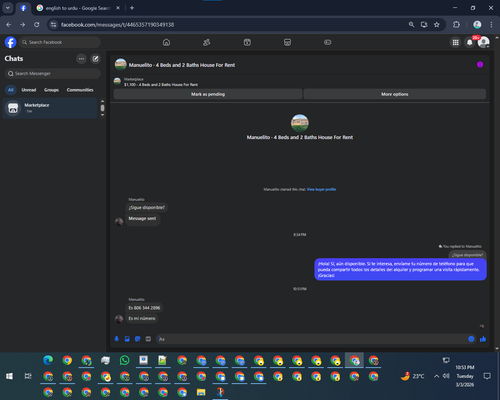Click the message 'Es 806 344 2896'
The width and height of the screenshot is (500, 400).
point(144,308)
